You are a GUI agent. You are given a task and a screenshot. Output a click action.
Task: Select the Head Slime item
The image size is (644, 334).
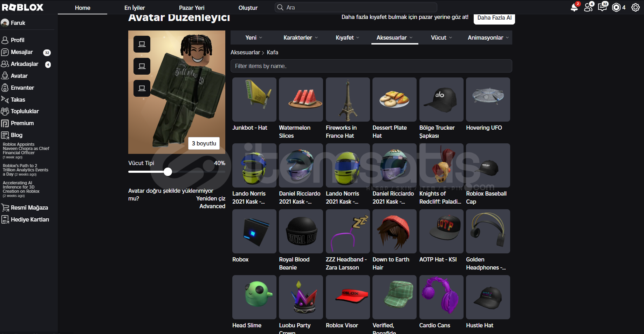tap(254, 297)
